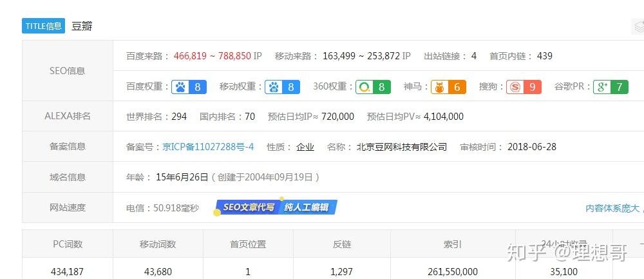Click company name 北京豆网科技有限公司
The height and width of the screenshot is (279, 644).
tap(402, 147)
